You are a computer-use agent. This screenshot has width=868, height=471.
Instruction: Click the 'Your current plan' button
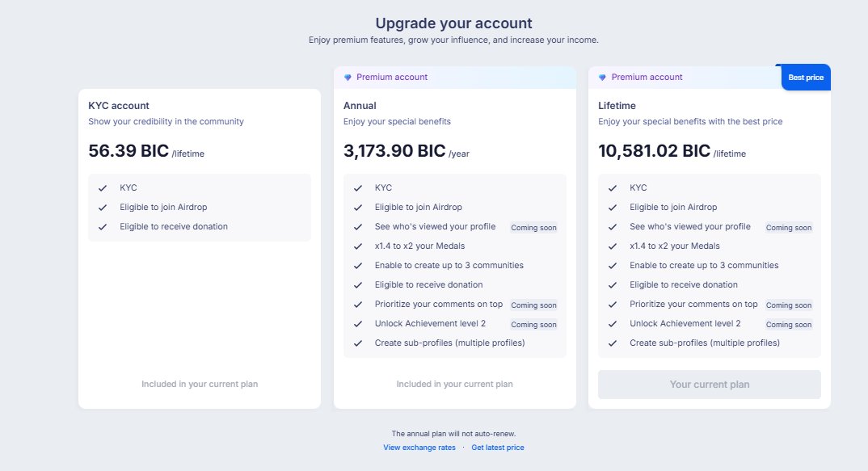coord(709,384)
